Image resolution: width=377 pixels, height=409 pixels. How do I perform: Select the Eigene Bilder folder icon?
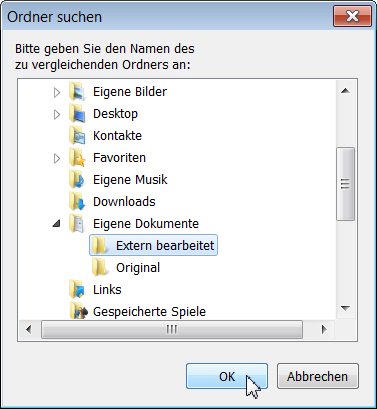77,92
